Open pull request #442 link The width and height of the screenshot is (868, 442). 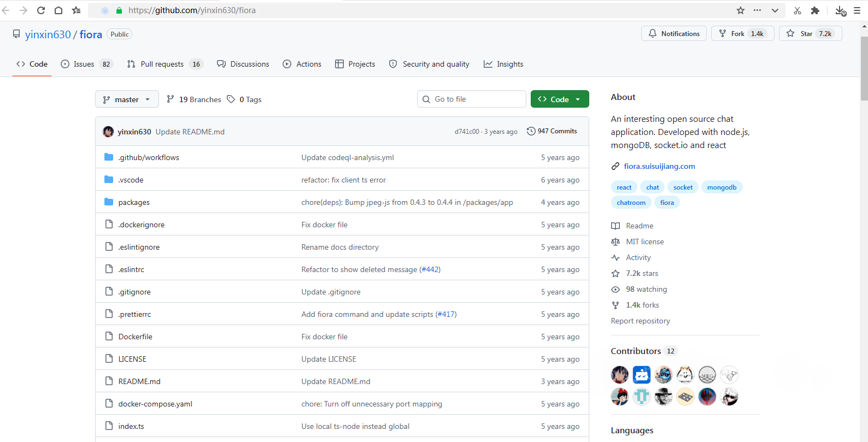tap(430, 269)
